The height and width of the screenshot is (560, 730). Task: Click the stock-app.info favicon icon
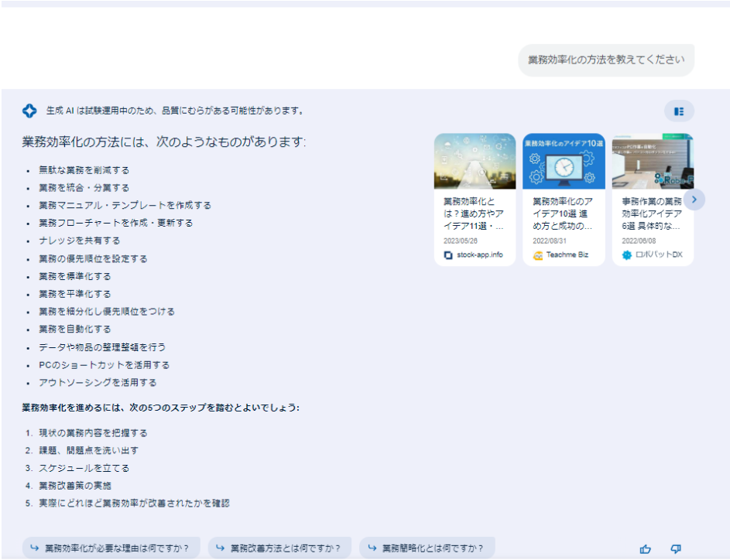[x=448, y=255]
